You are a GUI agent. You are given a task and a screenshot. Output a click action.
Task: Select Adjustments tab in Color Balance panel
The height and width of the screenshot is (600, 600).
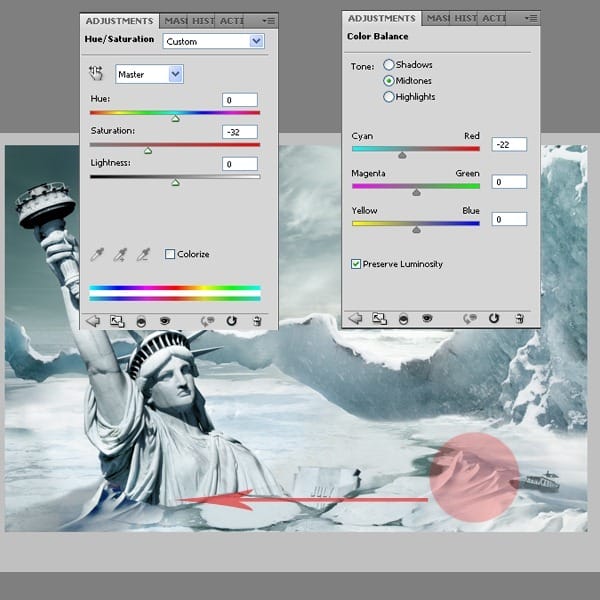click(382, 18)
